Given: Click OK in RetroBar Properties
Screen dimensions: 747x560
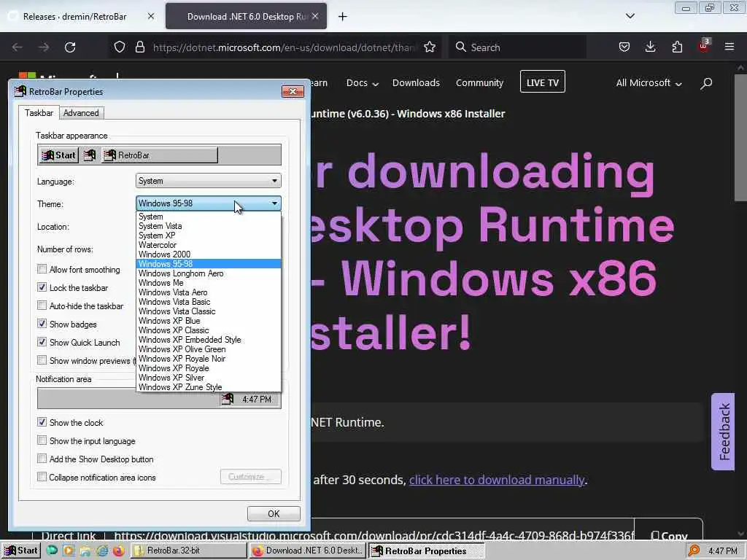Looking at the screenshot, I should tap(274, 514).
